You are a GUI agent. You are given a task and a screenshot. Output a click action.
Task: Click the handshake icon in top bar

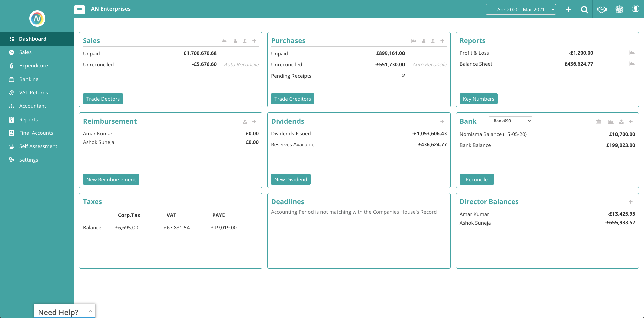(602, 10)
